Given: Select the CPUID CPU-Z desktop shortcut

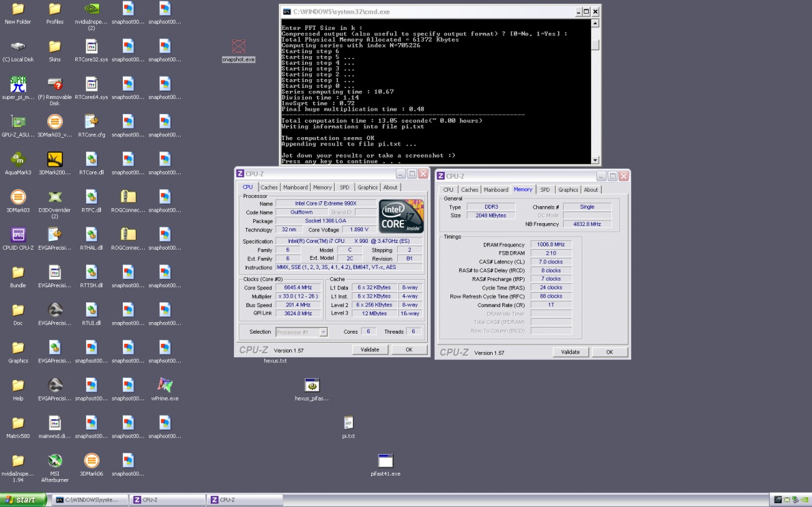Looking at the screenshot, I should pos(18,235).
